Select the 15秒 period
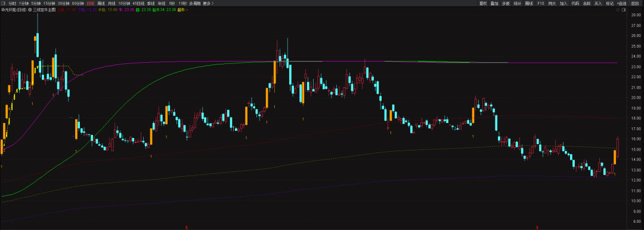The width and height of the screenshot is (644, 230). (182, 4)
